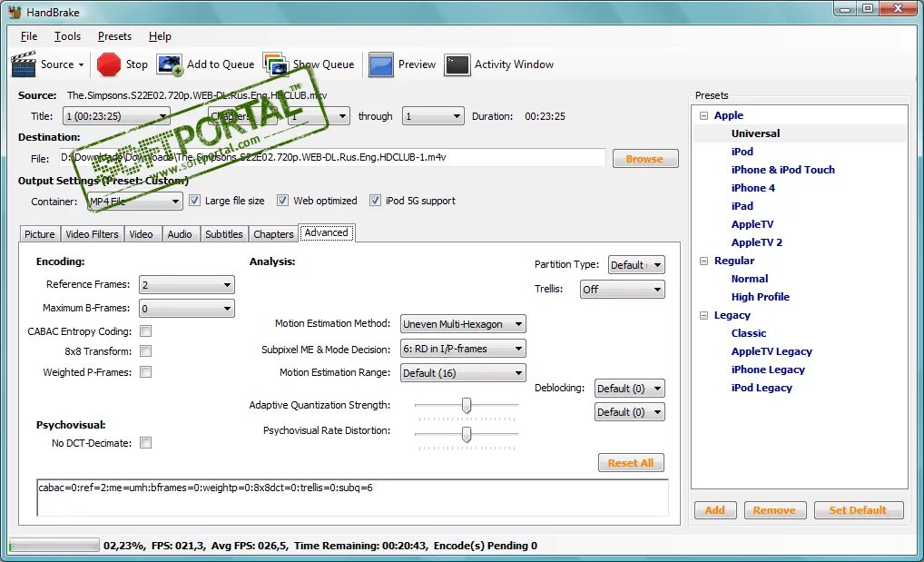Open Motion Estimation Method dropdown
The height and width of the screenshot is (562, 924).
[x=463, y=324]
